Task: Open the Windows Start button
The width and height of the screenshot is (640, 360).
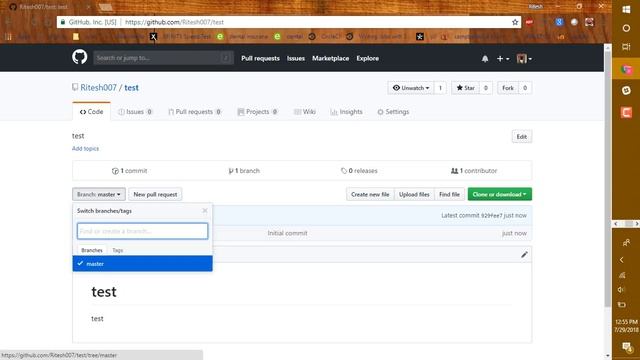Action: (626, 9)
